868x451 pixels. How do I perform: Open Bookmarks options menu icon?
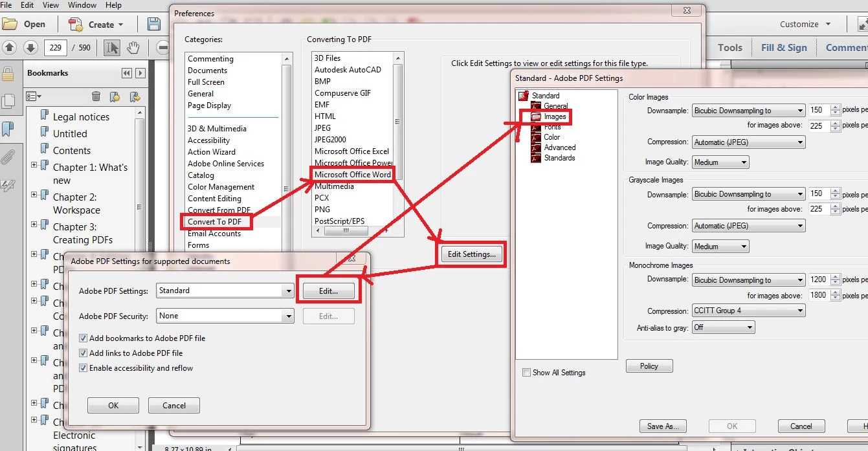(x=34, y=96)
